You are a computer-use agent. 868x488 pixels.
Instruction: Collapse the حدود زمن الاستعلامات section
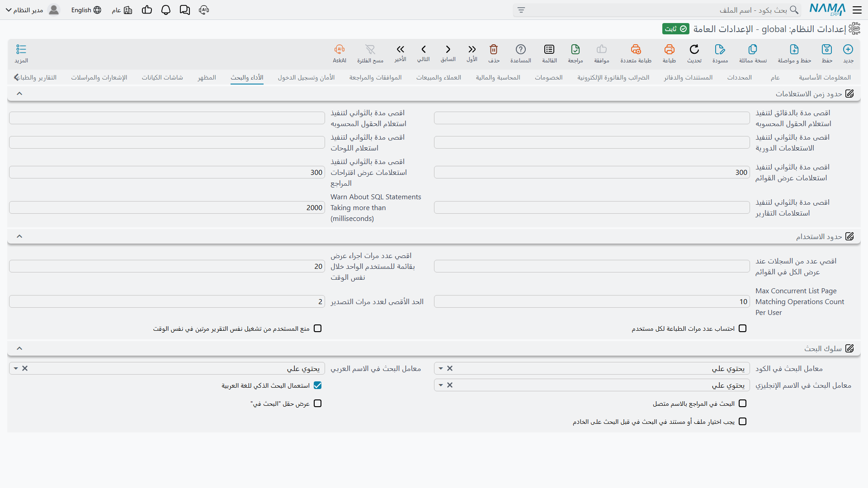click(19, 94)
